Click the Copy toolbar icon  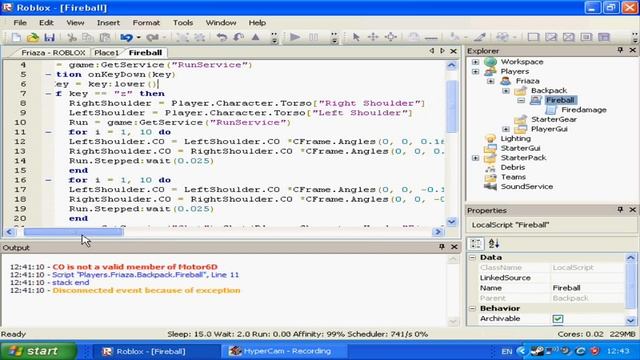[88, 38]
